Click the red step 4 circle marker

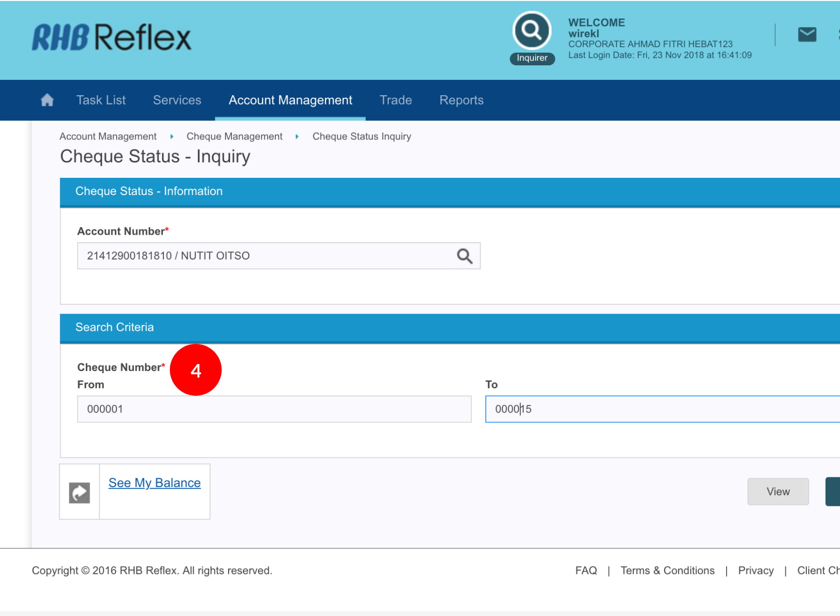coord(196,370)
